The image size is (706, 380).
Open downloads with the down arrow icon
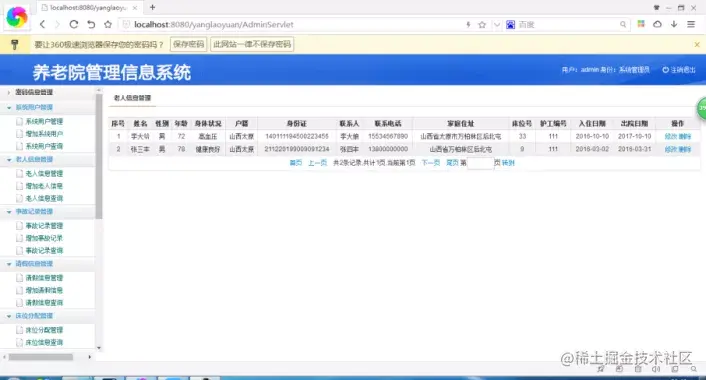(674, 24)
